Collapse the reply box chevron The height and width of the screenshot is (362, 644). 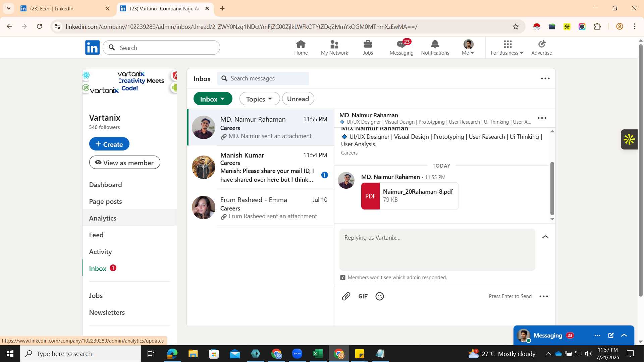(x=545, y=237)
